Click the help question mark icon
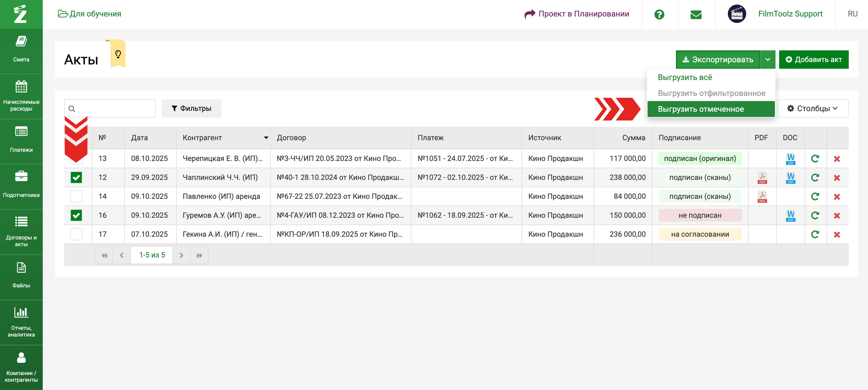This screenshot has height=390, width=868. 659,14
